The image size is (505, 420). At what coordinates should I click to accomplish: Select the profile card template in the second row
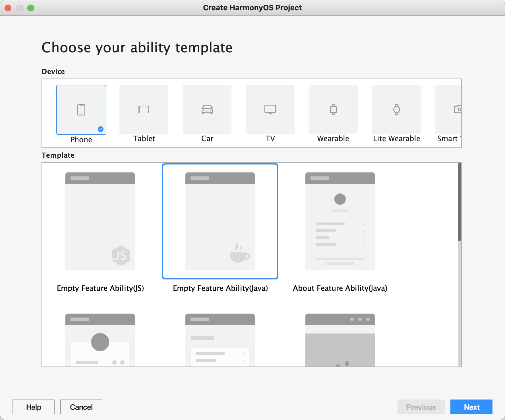100,340
